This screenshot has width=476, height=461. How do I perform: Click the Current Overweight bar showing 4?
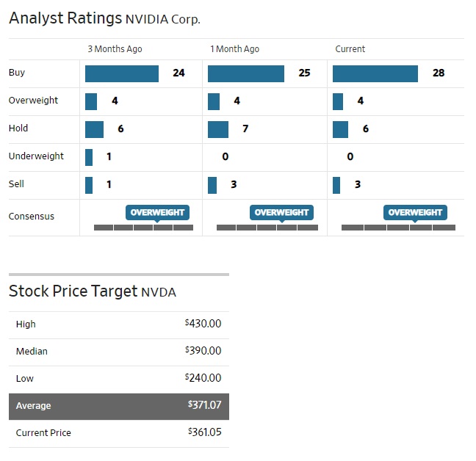tap(338, 101)
